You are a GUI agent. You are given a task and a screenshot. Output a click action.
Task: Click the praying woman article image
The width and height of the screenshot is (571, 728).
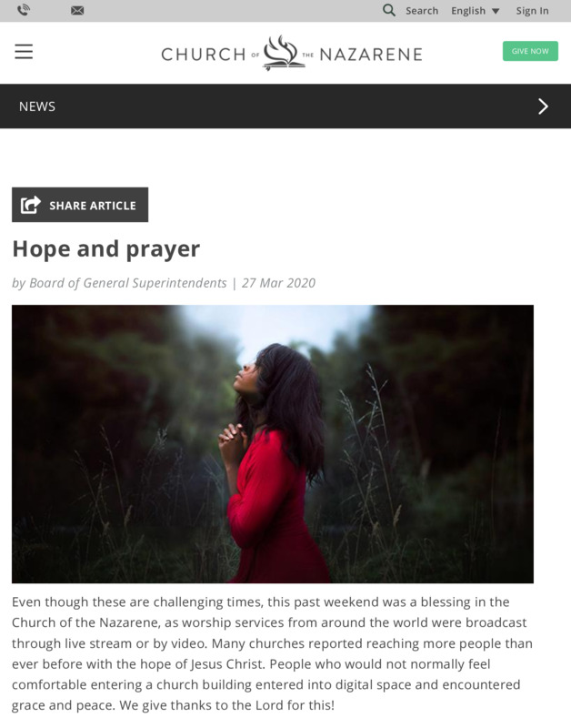[273, 444]
